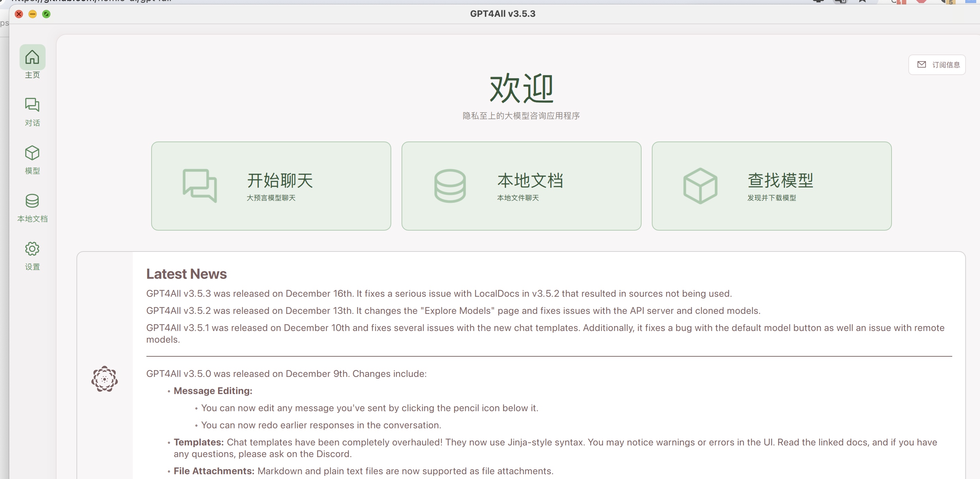Click the cube icon on the 查找模型 card
Screen dimensions: 980x479
coord(700,186)
